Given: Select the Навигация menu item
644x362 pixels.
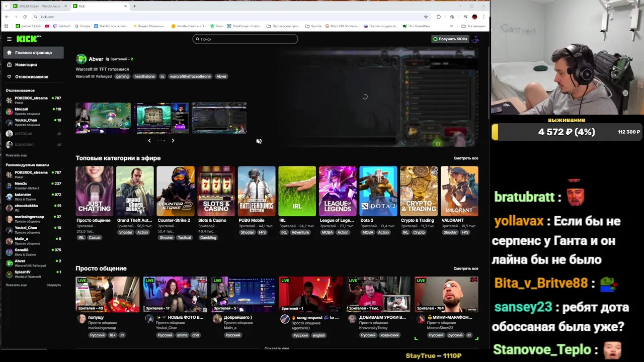Looking at the screenshot, I should point(33,64).
